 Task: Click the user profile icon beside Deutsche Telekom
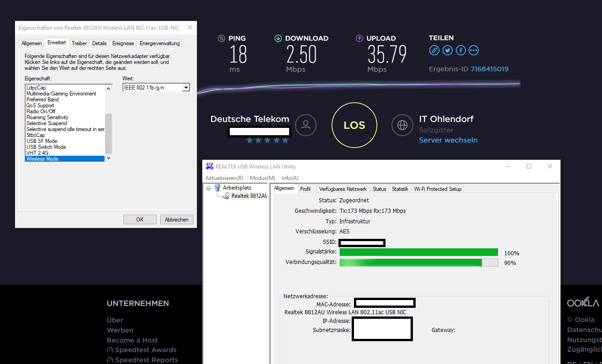tap(306, 125)
